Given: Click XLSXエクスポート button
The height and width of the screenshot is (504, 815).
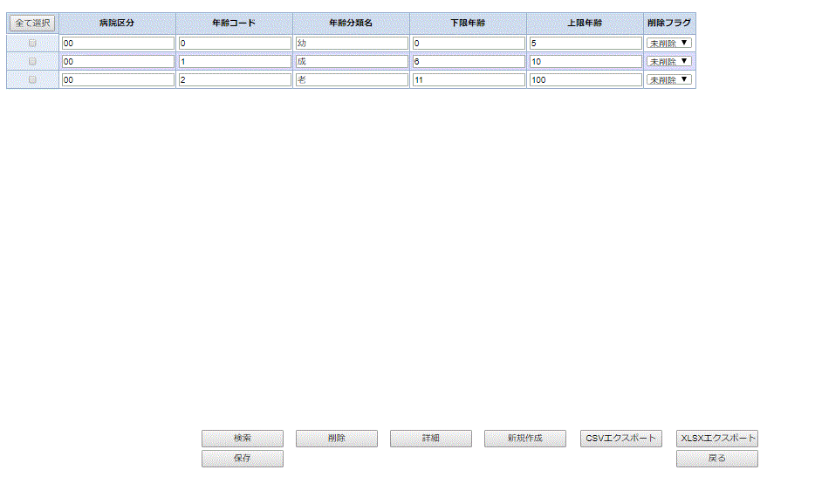Looking at the screenshot, I should pyautogui.click(x=717, y=438).
